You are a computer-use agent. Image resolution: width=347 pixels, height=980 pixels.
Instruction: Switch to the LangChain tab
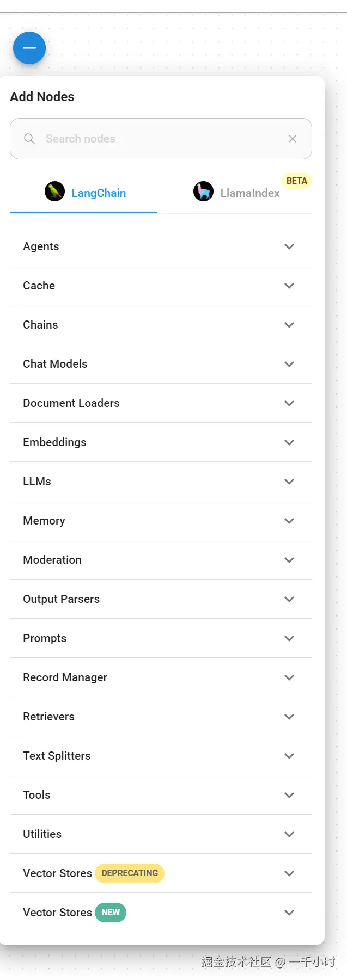tap(99, 193)
